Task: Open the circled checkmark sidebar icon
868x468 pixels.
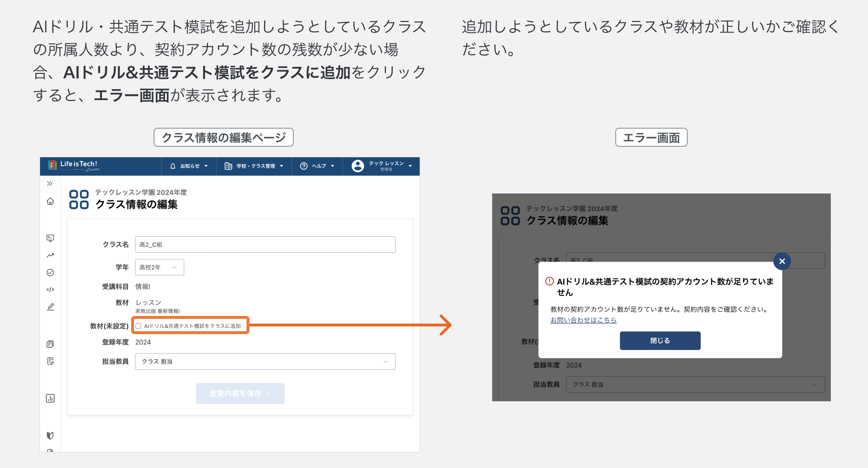Action: tap(50, 273)
